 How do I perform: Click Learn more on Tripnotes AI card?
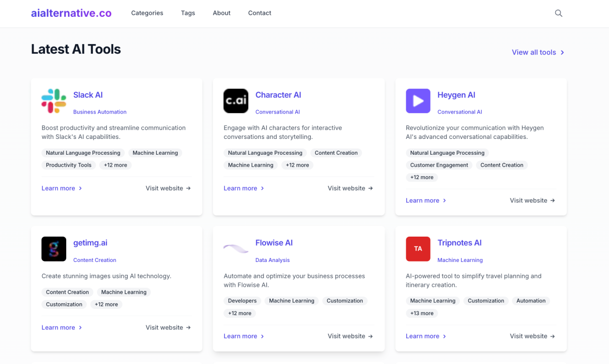(426, 336)
